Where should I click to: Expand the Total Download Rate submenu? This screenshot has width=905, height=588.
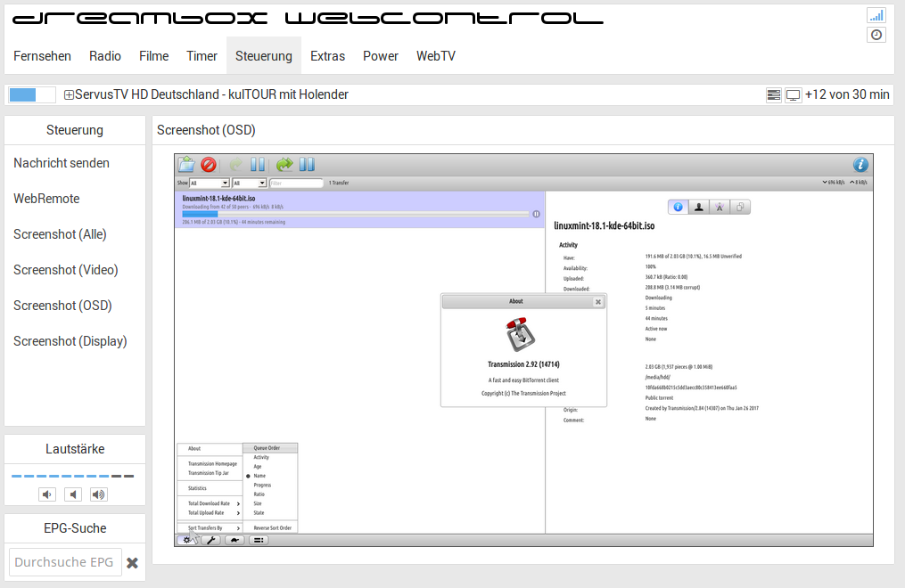click(x=208, y=503)
